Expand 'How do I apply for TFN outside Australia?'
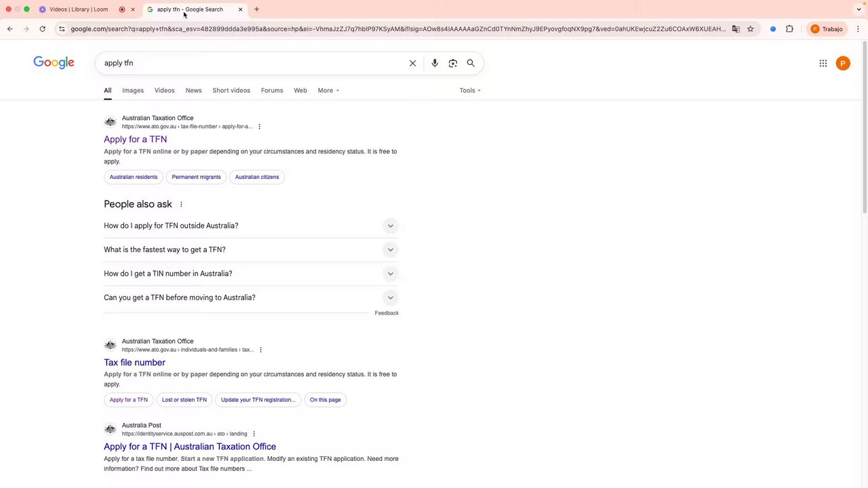Viewport: 868px width, 488px height. click(251, 226)
